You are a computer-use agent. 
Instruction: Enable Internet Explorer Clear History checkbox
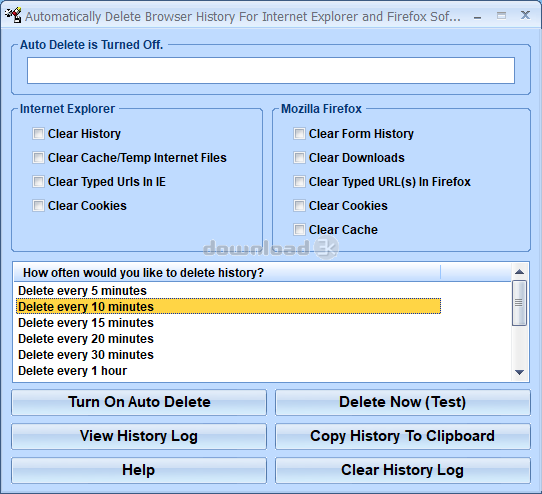click(38, 133)
